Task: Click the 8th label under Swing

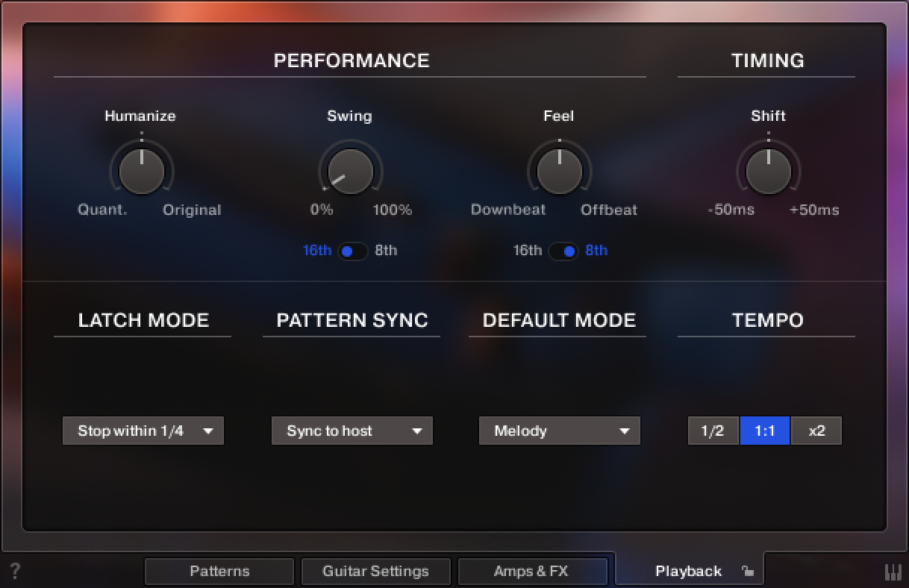Action: point(386,251)
